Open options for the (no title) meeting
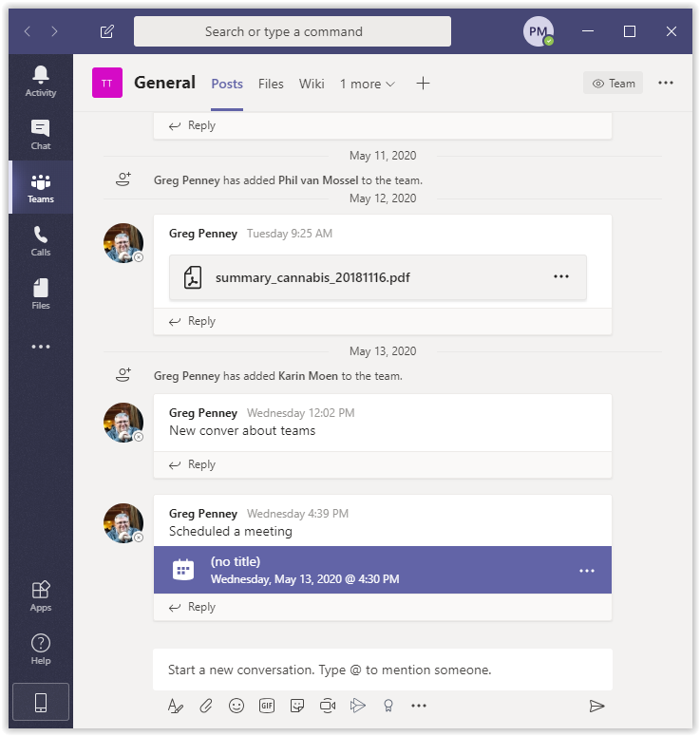Screen dimensions: 700x736 pyautogui.click(x=587, y=571)
